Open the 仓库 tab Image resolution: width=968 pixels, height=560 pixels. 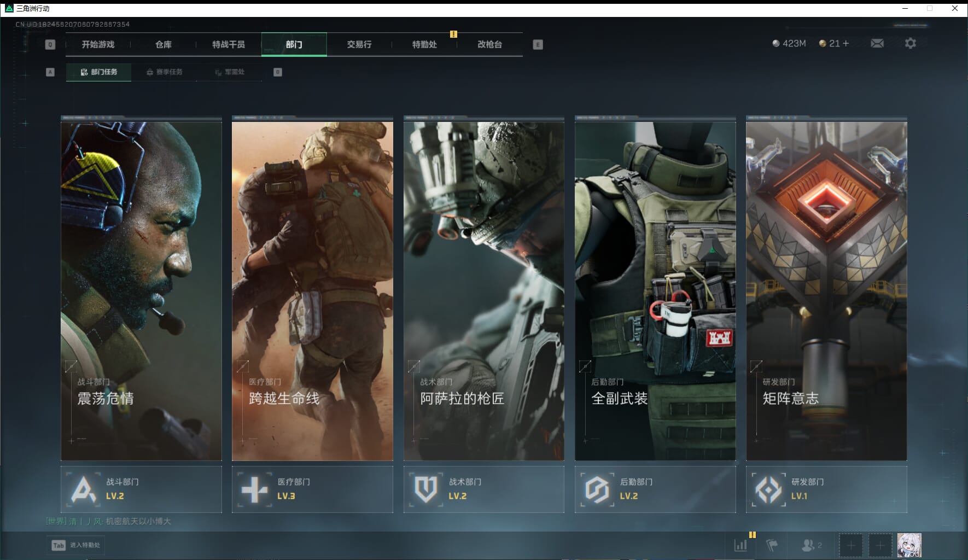pyautogui.click(x=163, y=44)
